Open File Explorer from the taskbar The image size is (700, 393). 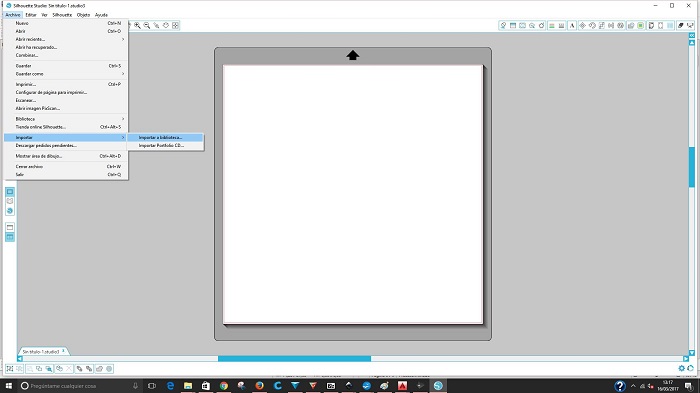(188, 386)
